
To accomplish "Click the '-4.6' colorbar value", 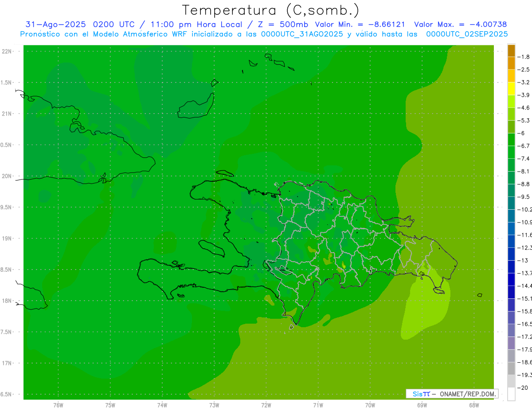I will pos(524,108).
